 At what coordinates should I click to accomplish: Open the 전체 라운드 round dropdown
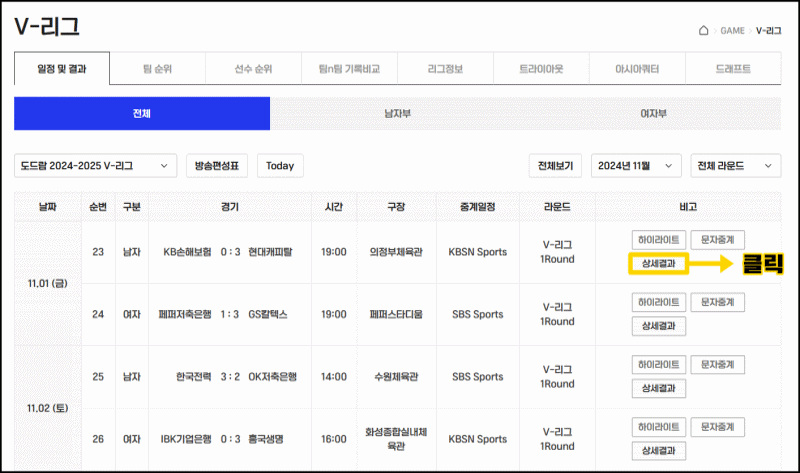pos(736,166)
